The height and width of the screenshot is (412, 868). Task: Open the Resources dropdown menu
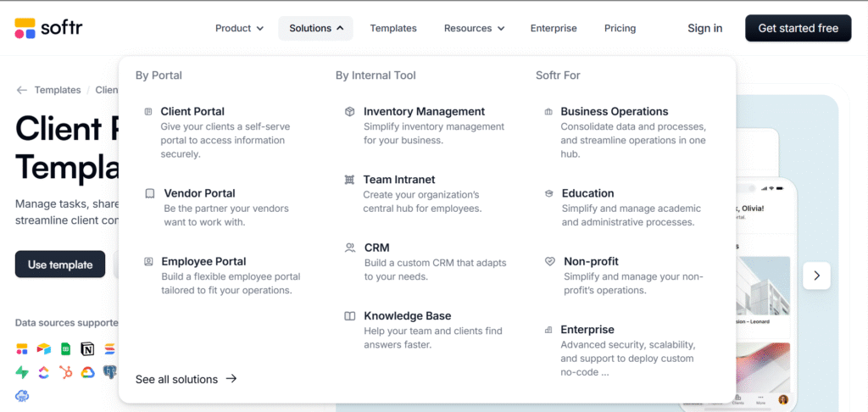474,28
